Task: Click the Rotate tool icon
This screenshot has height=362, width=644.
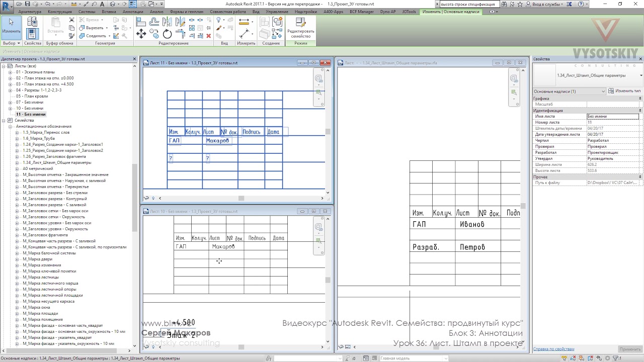Action: tap(167, 34)
